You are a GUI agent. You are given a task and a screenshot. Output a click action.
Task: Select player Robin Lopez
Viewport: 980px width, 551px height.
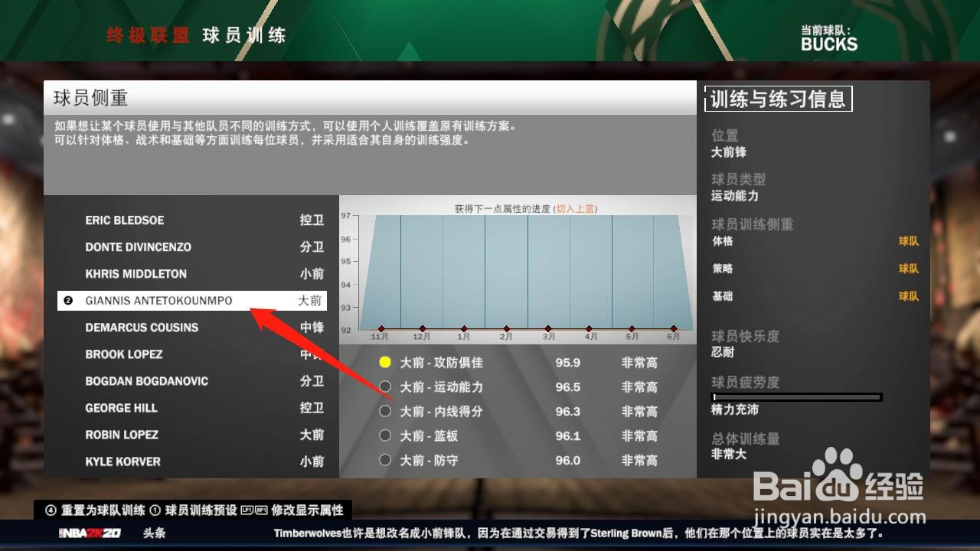pos(192,435)
